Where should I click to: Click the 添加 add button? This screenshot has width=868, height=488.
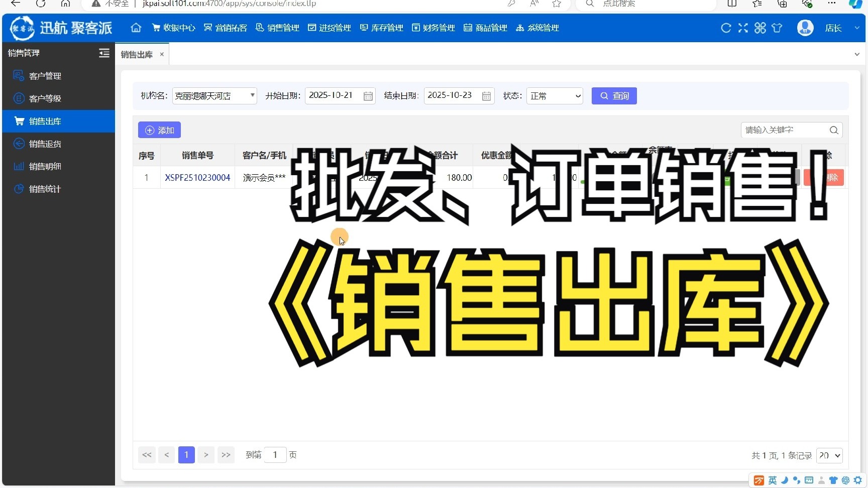point(159,131)
